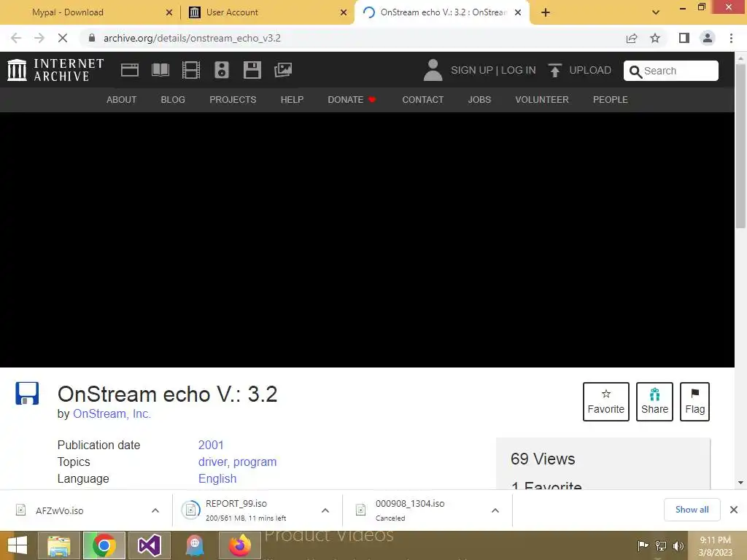747x560 pixels.
Task: Open the PEOPLE menu item
Action: point(611,99)
